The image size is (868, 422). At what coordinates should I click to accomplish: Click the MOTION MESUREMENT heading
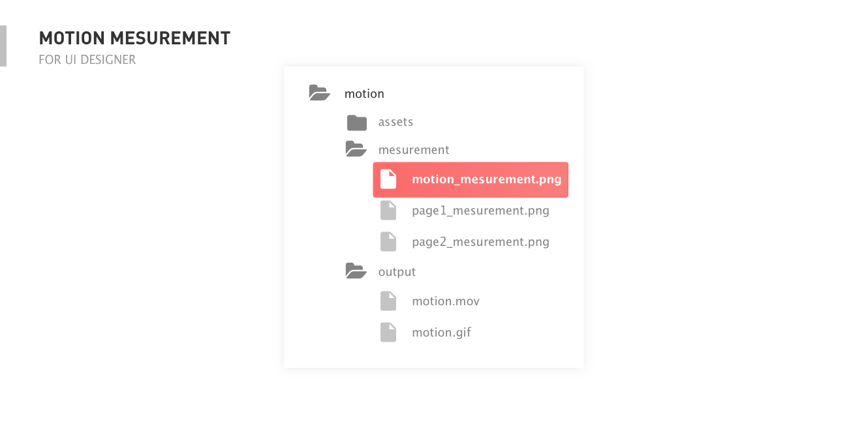point(134,38)
